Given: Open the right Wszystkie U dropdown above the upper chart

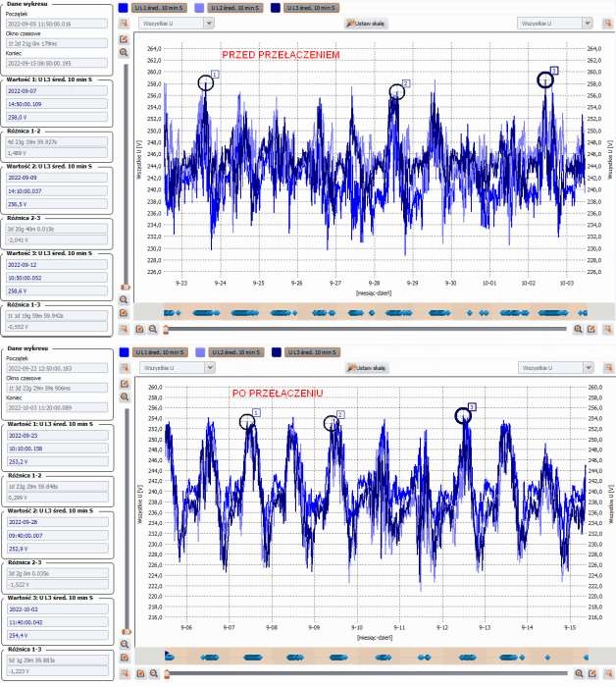Looking at the screenshot, I should pos(555,24).
